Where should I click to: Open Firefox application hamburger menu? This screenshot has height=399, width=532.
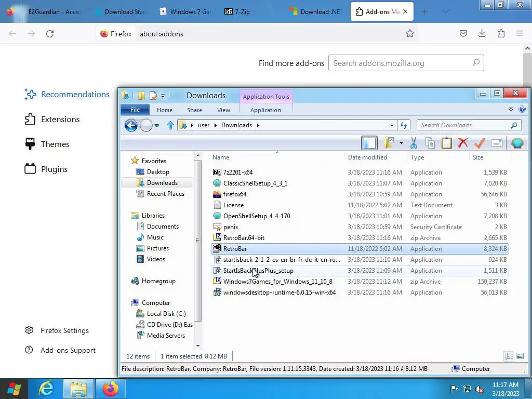point(520,33)
